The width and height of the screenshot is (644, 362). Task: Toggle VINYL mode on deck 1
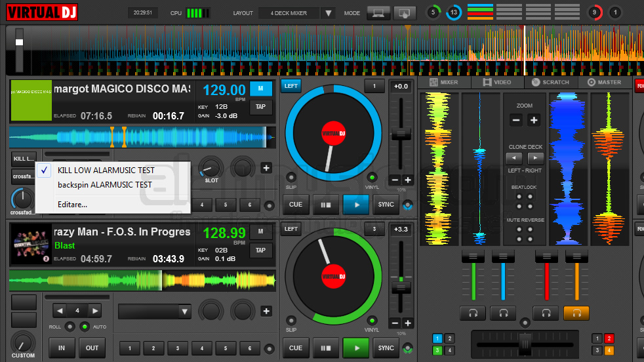click(x=372, y=178)
